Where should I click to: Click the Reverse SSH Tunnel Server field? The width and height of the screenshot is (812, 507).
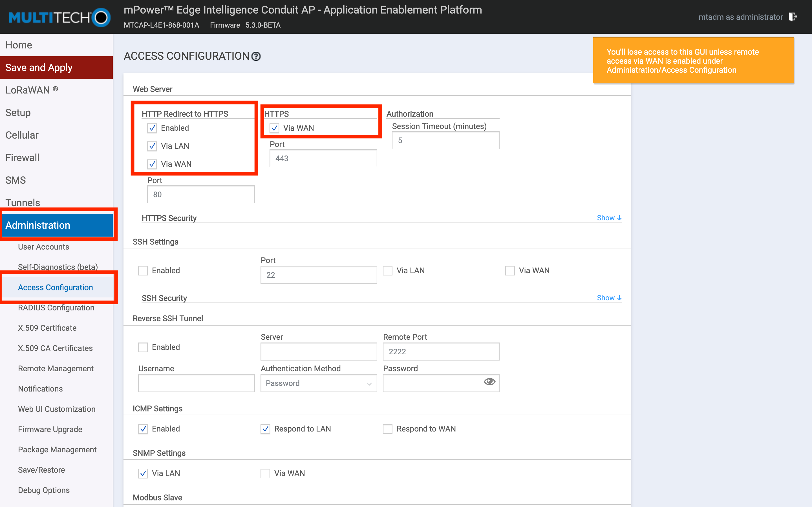click(x=318, y=352)
